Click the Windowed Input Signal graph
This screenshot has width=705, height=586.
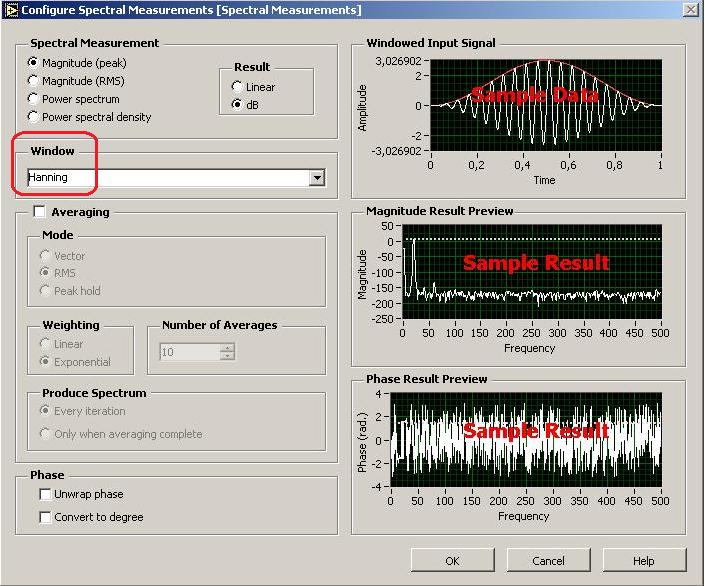[546, 105]
